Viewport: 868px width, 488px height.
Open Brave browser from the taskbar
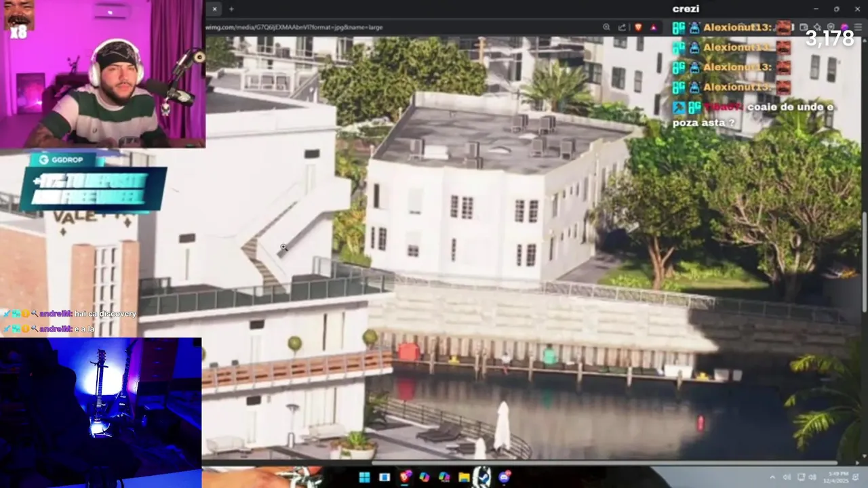pyautogui.click(x=406, y=477)
